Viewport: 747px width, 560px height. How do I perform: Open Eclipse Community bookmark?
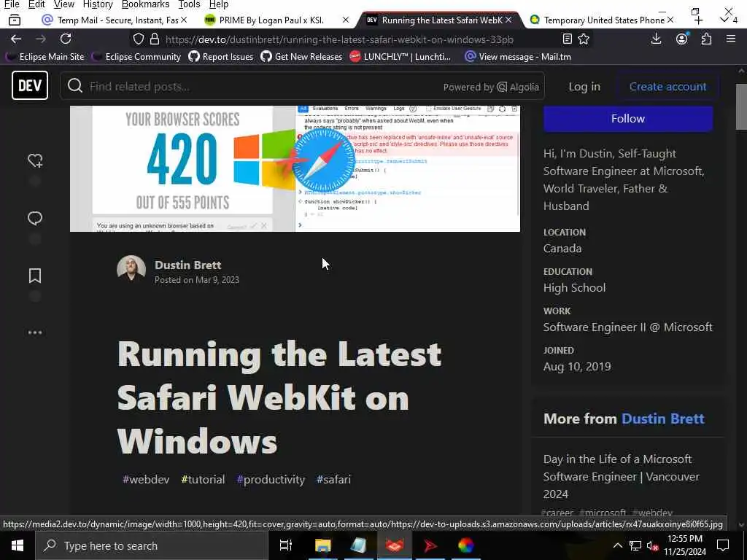click(136, 57)
